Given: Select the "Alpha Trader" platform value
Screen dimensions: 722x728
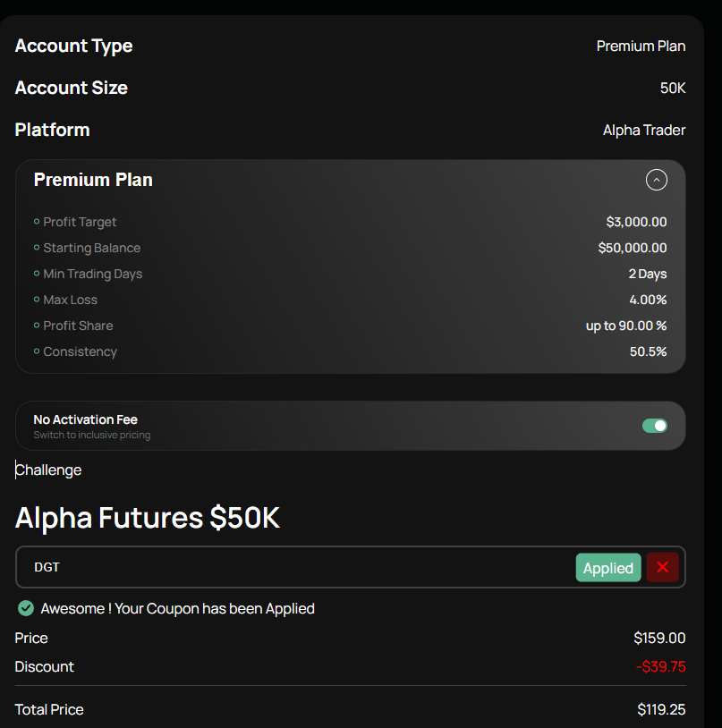Looking at the screenshot, I should [644, 130].
